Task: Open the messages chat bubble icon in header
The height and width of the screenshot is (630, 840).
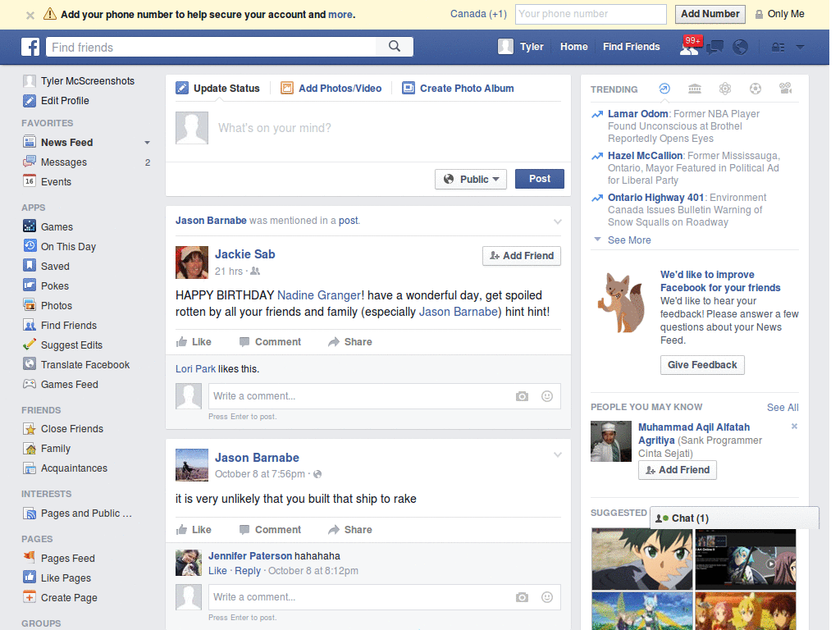Action: coord(714,47)
